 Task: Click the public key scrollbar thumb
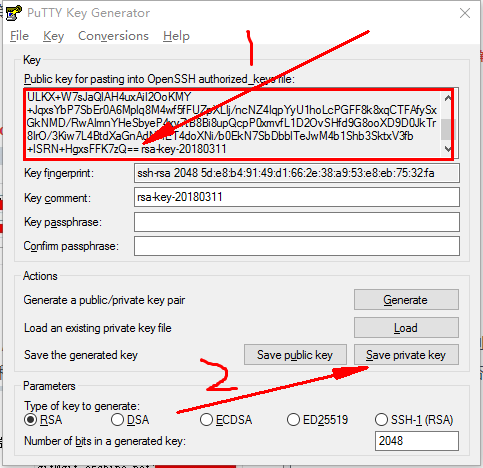448,129
